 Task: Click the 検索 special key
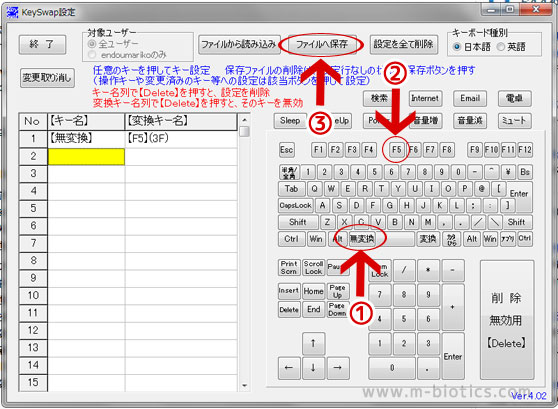click(379, 99)
